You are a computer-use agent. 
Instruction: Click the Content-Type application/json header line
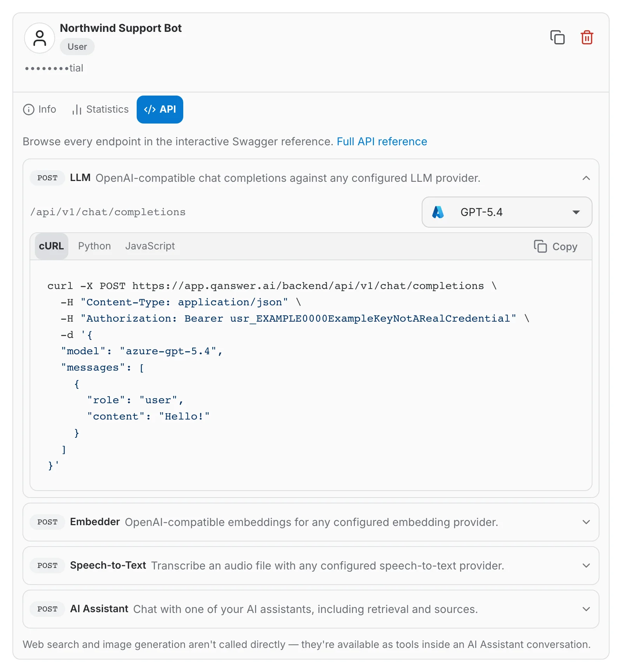point(181,302)
